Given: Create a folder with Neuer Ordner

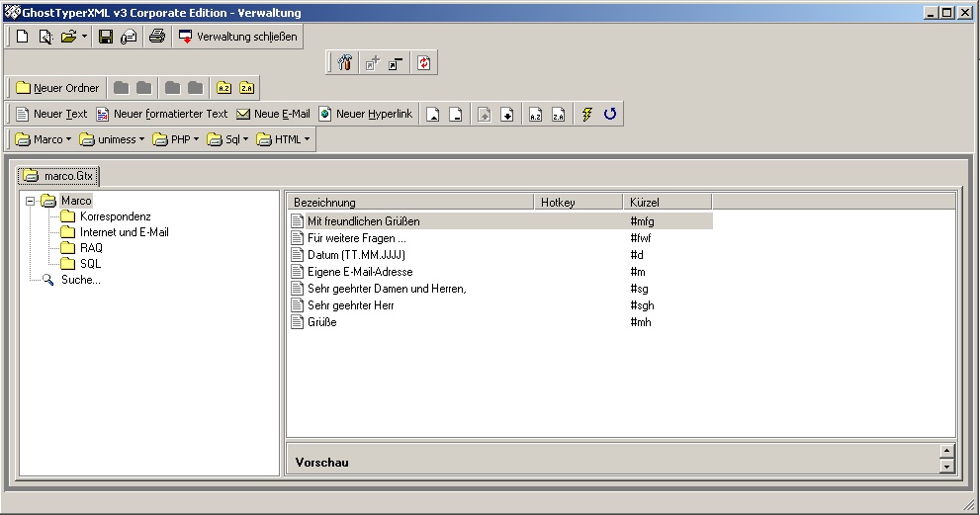Looking at the screenshot, I should click(57, 88).
